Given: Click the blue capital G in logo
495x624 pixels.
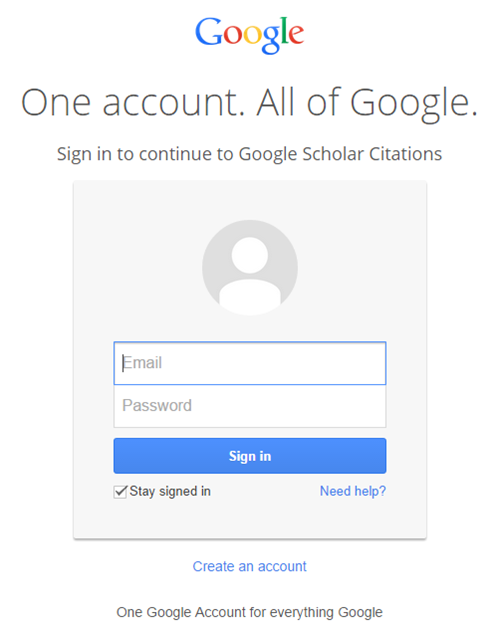Looking at the screenshot, I should coord(209,31).
